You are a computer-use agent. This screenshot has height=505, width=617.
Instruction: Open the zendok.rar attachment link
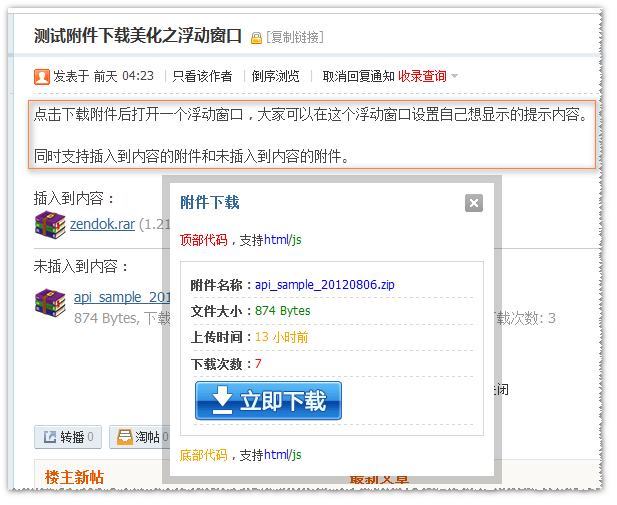[x=102, y=224]
